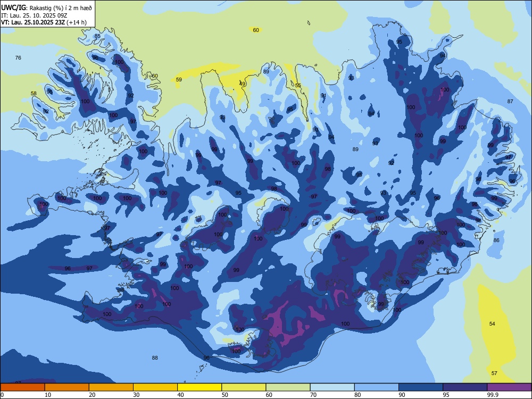This screenshot has width=532, height=399.
Task: Click the legend tick label "70"
Action: [x=313, y=395]
